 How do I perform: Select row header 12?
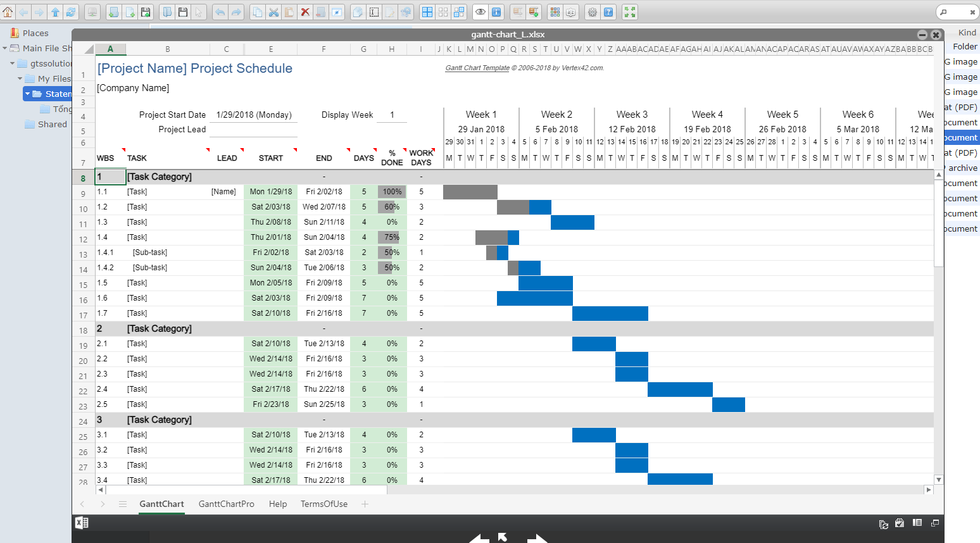coord(83,239)
